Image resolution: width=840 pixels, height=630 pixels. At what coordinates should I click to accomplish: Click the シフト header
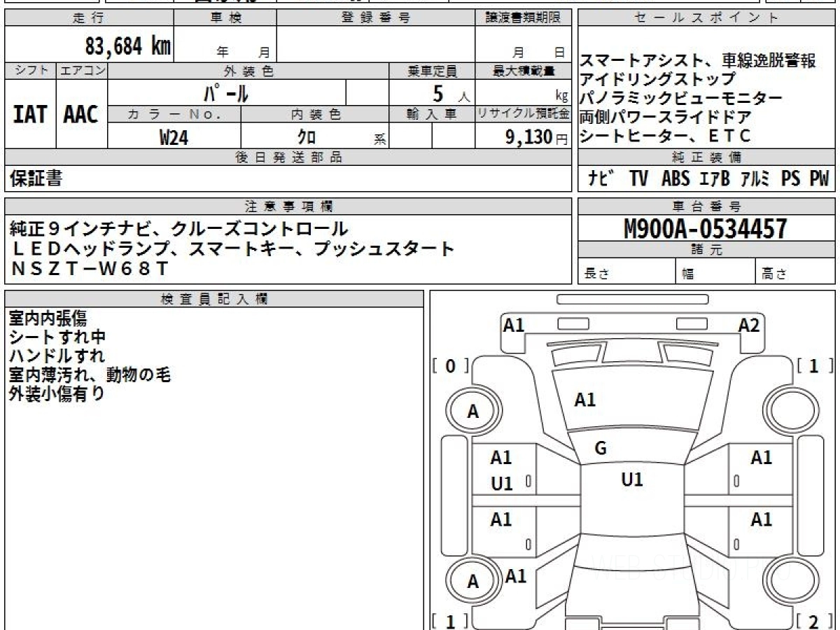(30, 71)
